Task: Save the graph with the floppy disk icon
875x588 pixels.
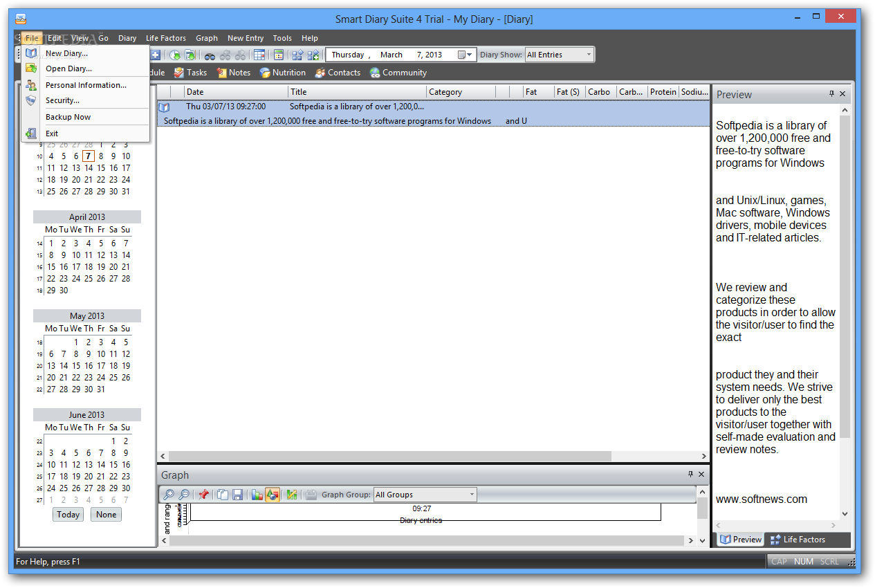Action: (x=237, y=495)
